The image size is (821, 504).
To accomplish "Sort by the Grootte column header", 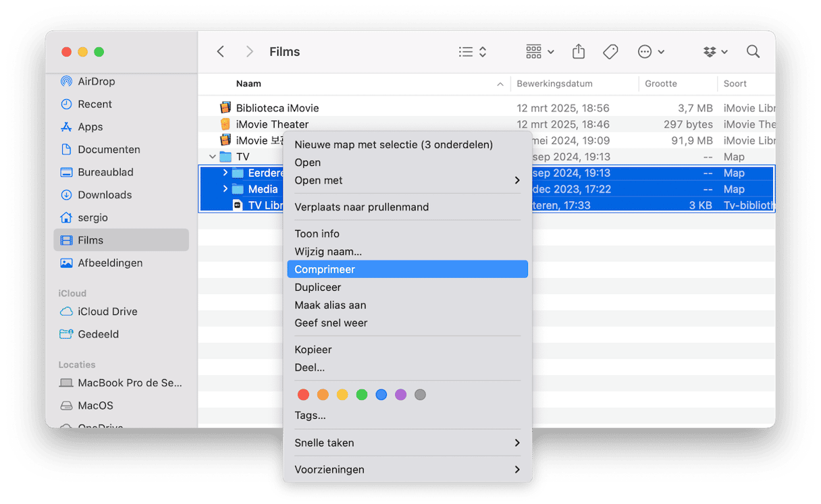I will (661, 84).
